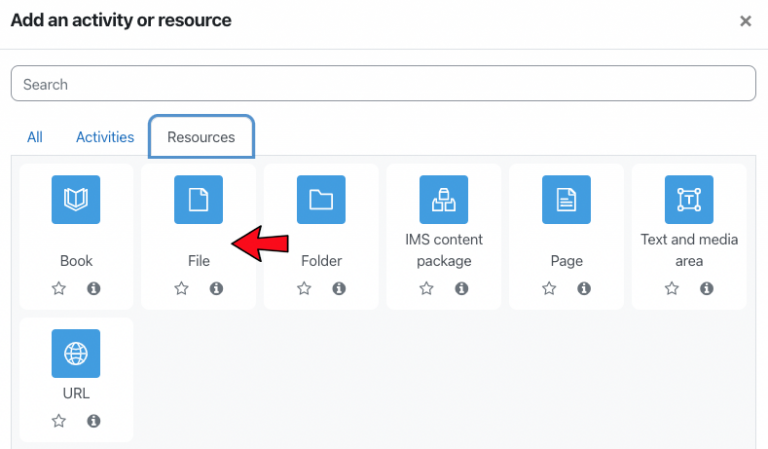The height and width of the screenshot is (449, 768).
Task: Star IMS content package as favourite
Action: coord(427,288)
